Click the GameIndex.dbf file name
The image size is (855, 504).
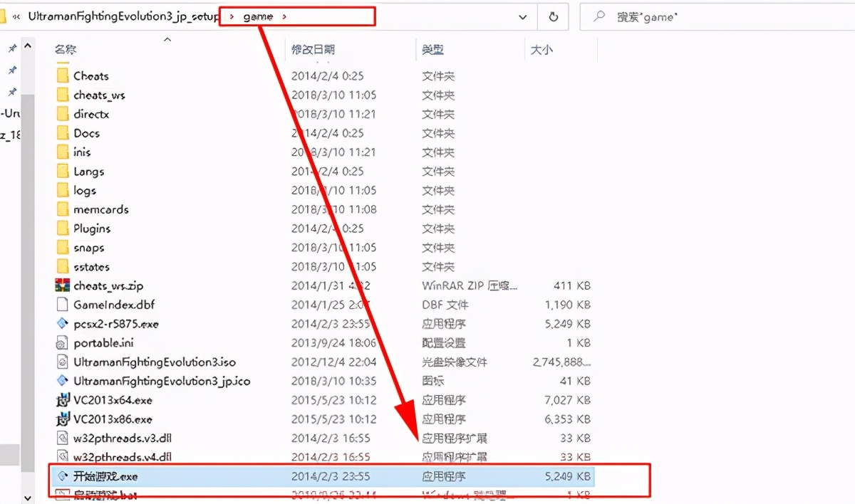114,305
